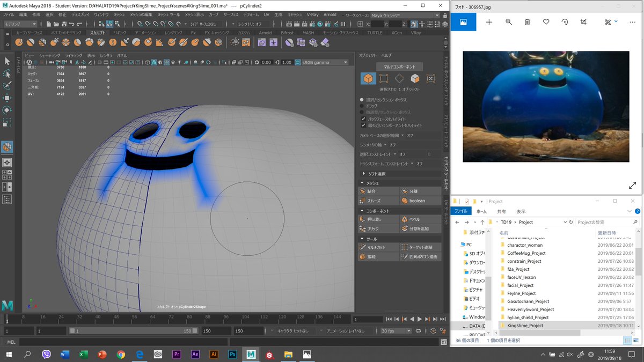This screenshot has width=644, height=362.
Task: Click the マルチコンポーネント button
Action: tap(400, 67)
